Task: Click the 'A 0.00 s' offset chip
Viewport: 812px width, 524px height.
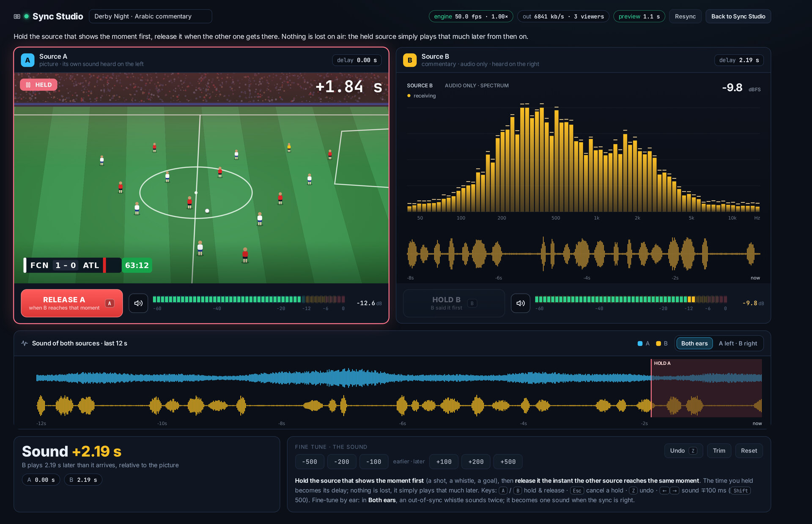Action: (41, 480)
